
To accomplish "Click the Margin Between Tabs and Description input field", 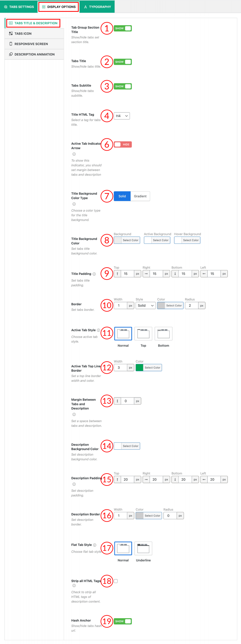I will (126, 401).
